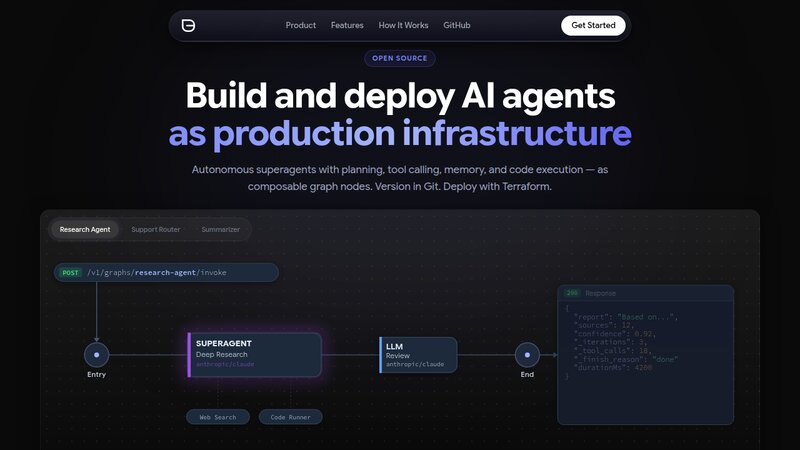Screen dimensions: 800x450
Task: Select the Research Agent tab
Action: tap(85, 230)
